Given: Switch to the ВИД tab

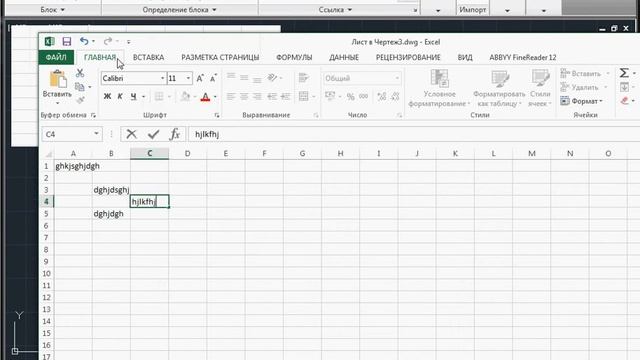Looking at the screenshot, I should 465,58.
